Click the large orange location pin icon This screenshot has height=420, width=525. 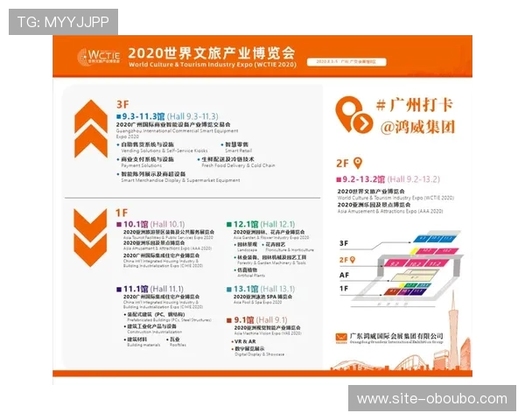point(353,115)
